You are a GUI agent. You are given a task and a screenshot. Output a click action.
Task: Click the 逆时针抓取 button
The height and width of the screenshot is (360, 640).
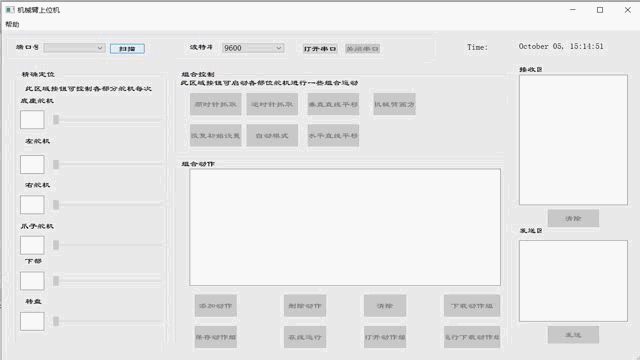[x=272, y=104]
